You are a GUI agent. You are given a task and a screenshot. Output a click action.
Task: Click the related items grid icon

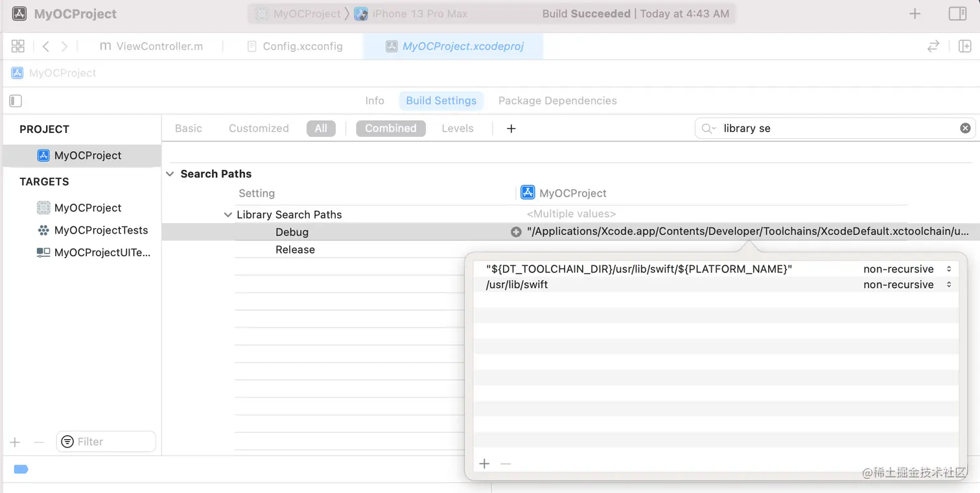[18, 46]
